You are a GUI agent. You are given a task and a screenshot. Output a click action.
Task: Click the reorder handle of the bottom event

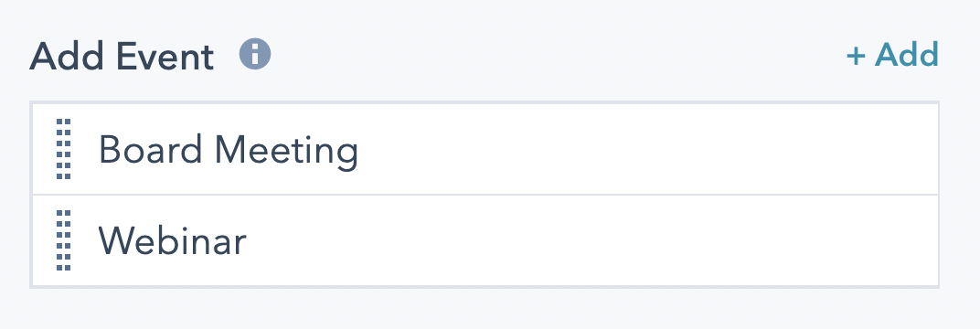pos(64,240)
